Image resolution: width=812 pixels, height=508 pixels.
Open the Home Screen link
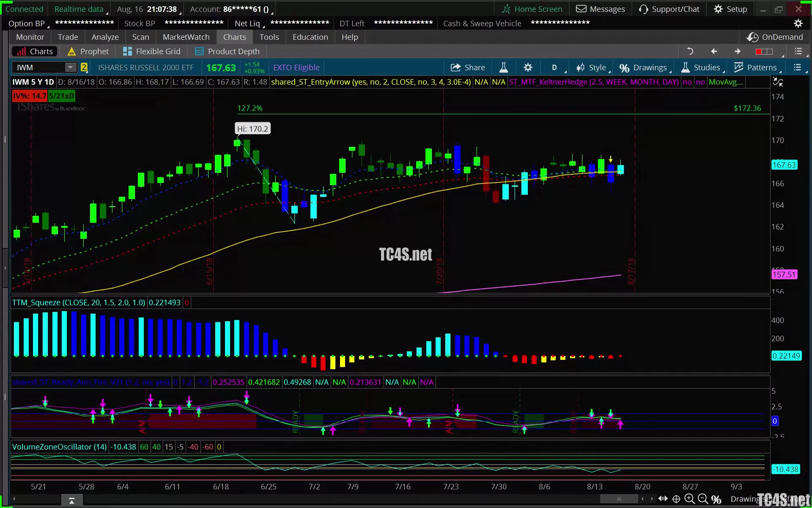[532, 9]
